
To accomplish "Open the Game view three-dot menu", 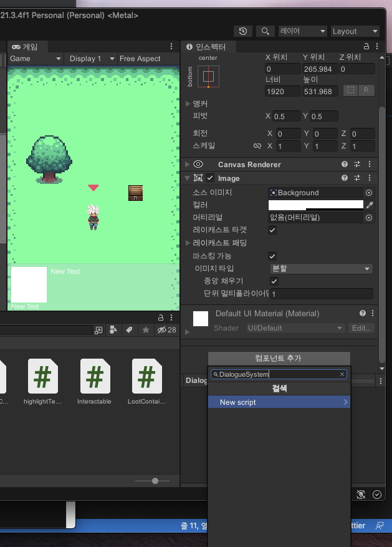I will pos(171,46).
